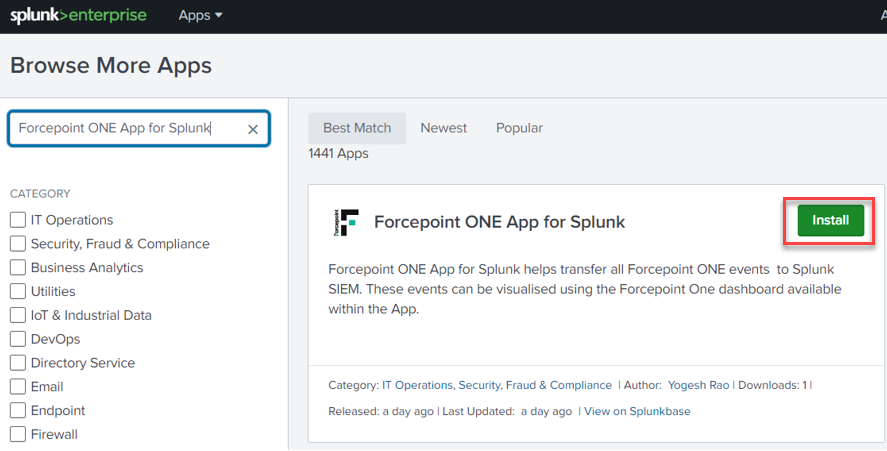This screenshot has width=887, height=451.
Task: Select the Popular sorting tab
Action: (x=519, y=128)
